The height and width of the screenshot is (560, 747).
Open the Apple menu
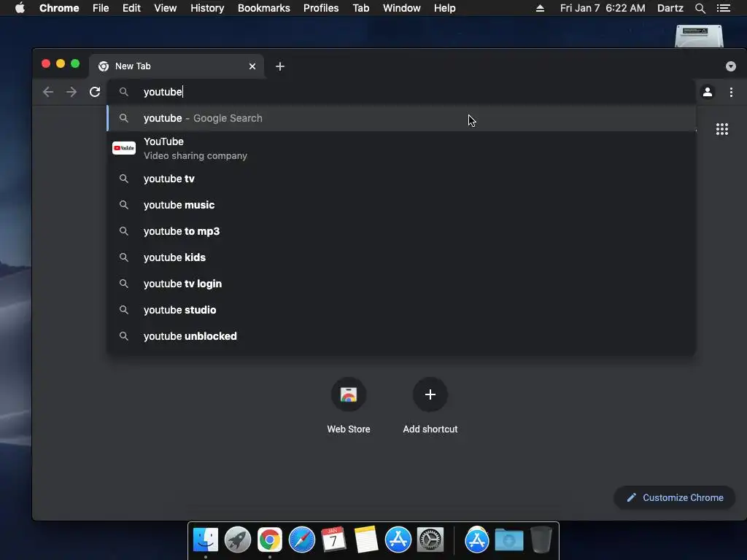(x=20, y=8)
